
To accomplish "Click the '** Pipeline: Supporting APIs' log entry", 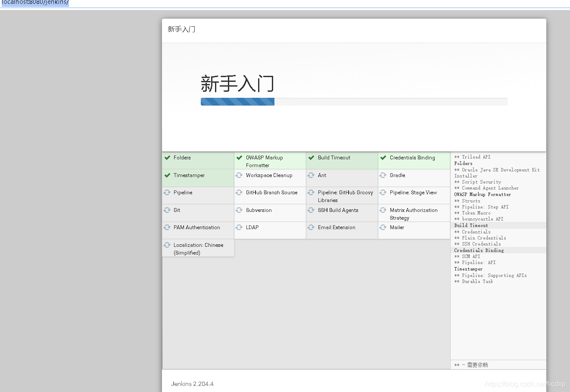I will (x=490, y=276).
